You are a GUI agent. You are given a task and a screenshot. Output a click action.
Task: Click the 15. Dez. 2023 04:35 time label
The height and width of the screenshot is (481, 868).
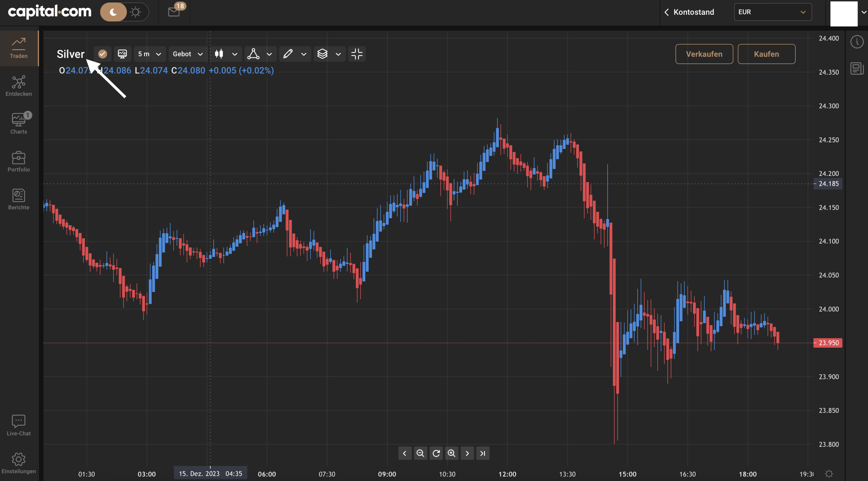pos(210,473)
